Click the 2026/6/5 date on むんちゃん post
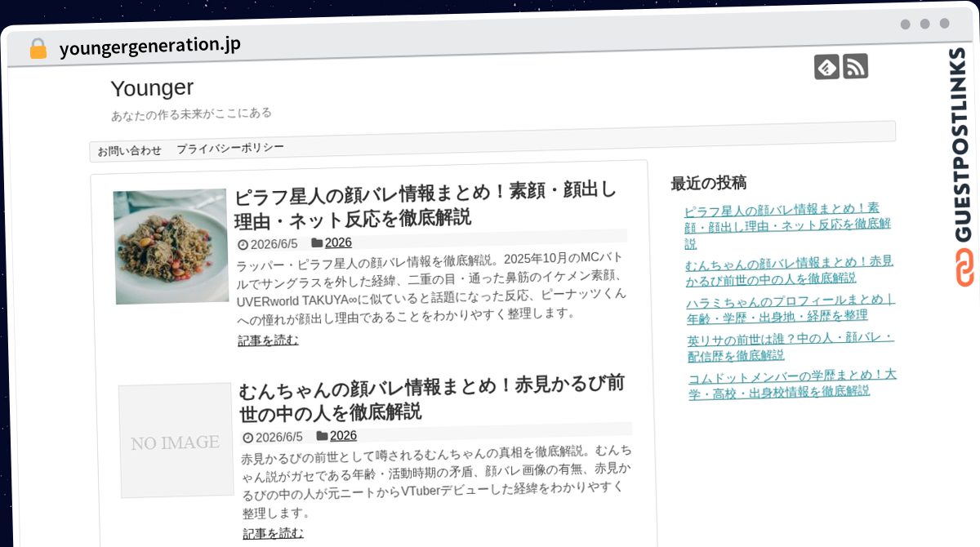Viewport: 980px width, 547px height. coord(279,437)
